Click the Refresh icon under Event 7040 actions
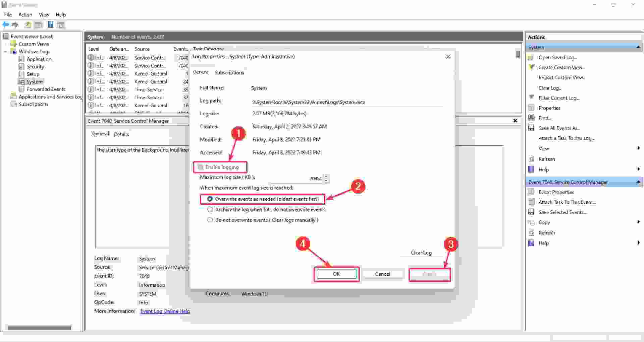Screen dimensions: 644x342 tap(531, 232)
